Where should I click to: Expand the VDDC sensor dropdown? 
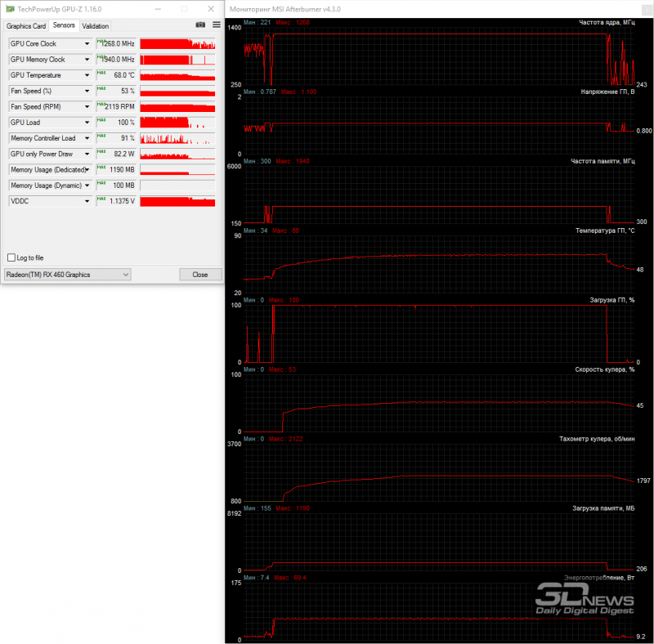click(x=87, y=201)
